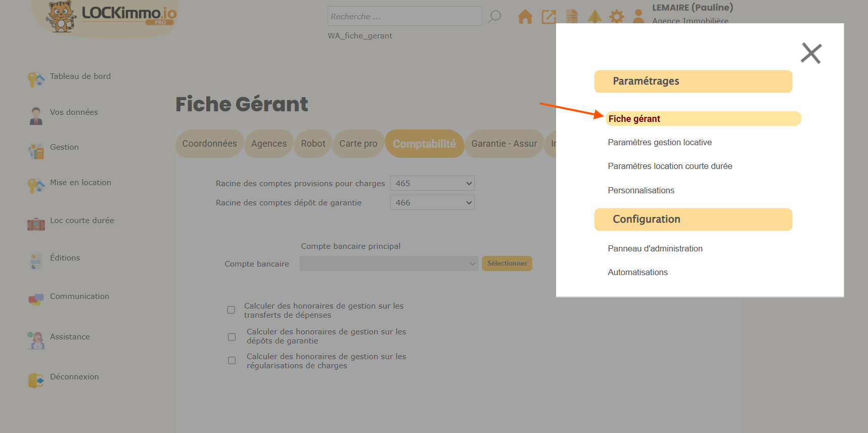Open the document icon in header
Viewport: 868px width, 433px height.
(x=572, y=17)
